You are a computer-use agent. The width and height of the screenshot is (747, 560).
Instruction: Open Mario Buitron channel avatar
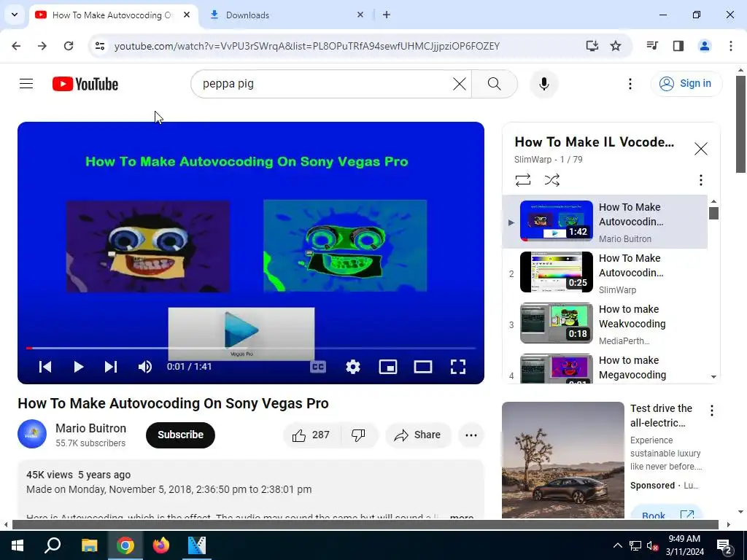(32, 434)
